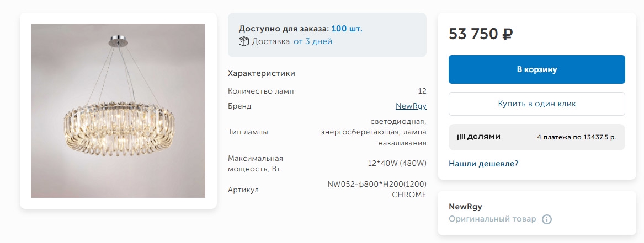Click the 4 платежа по 13437.5 р. text
The width and height of the screenshot is (644, 243).
(x=576, y=137)
